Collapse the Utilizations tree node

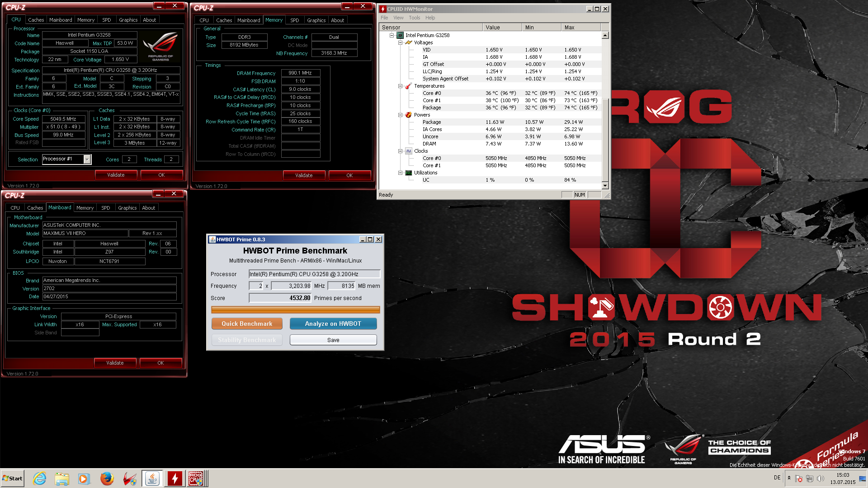[400, 173]
